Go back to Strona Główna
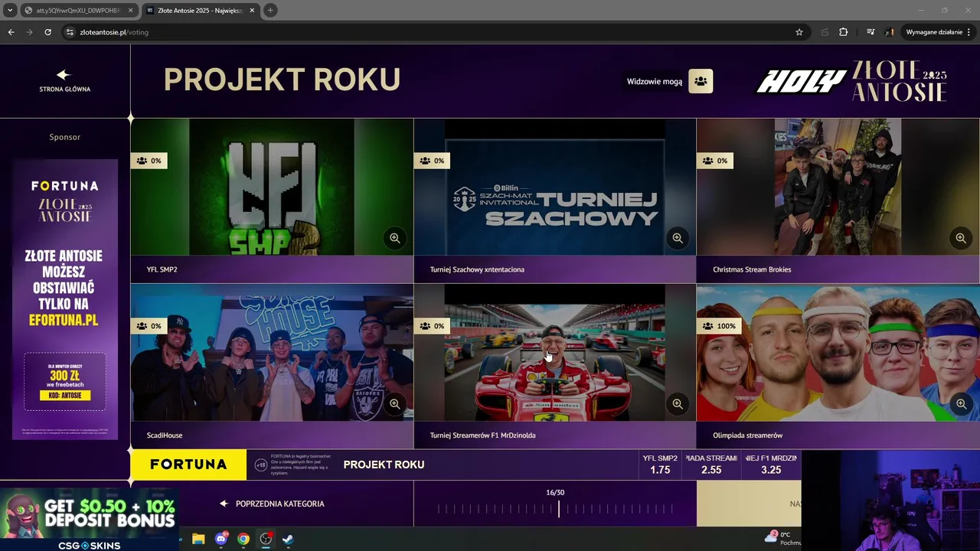This screenshot has width=980, height=551. pyautogui.click(x=64, y=80)
